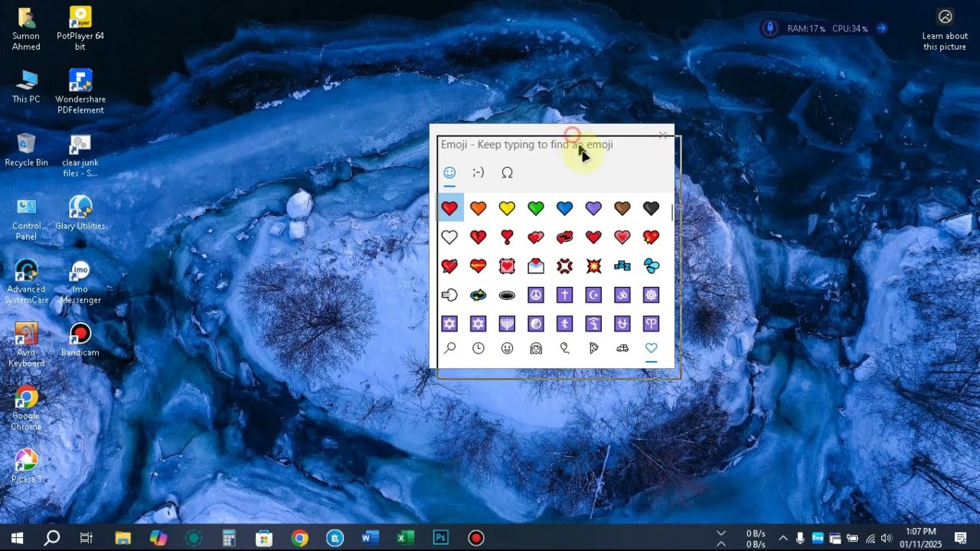Select the purple heart emoji
980x551 pixels.
point(593,208)
